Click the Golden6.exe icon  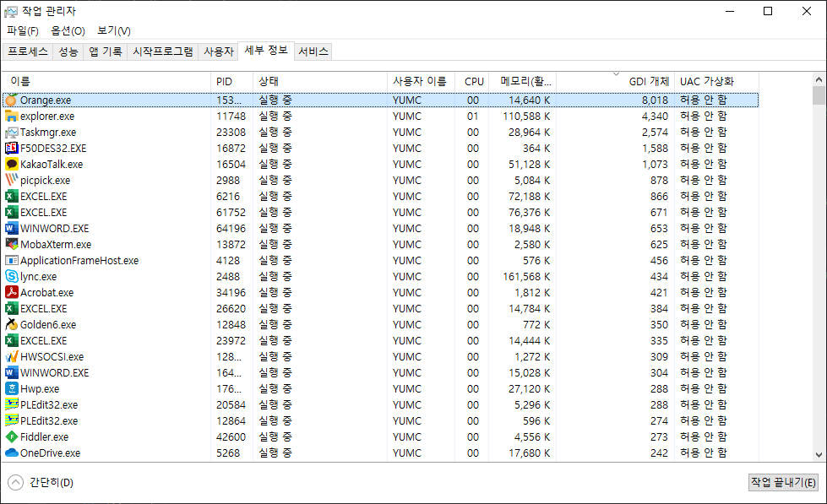pyautogui.click(x=11, y=325)
